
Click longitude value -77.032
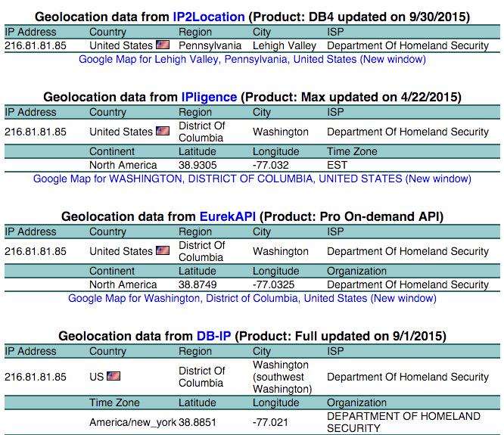click(x=271, y=165)
